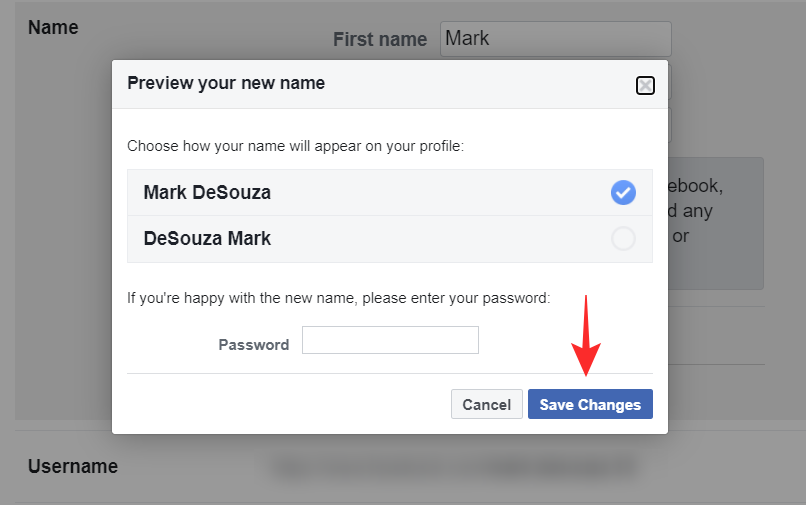The image size is (806, 505).
Task: Click the Name section heading
Action: pyautogui.click(x=53, y=27)
